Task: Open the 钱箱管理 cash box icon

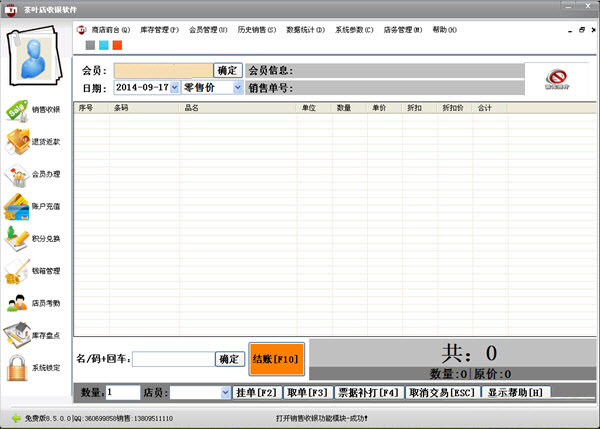Action: point(17,271)
